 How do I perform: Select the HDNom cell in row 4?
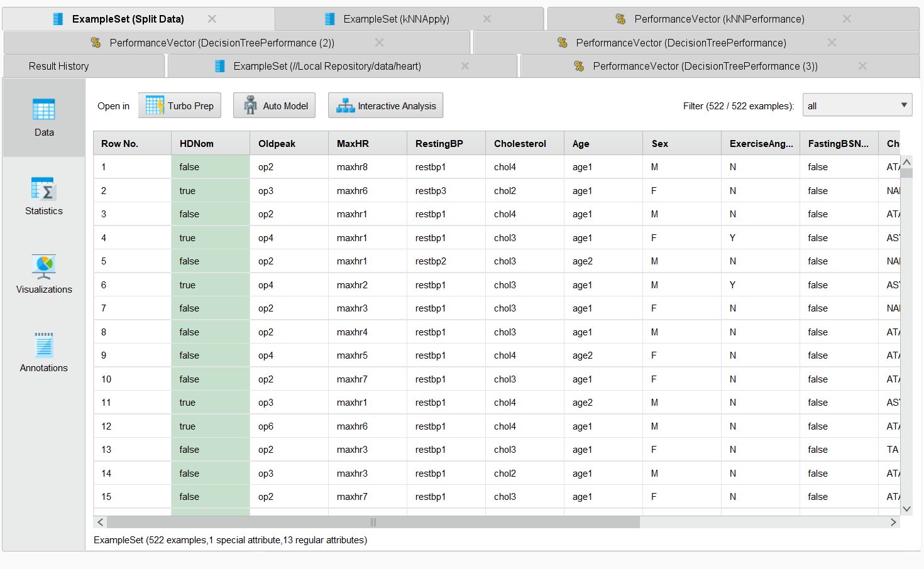[210, 238]
